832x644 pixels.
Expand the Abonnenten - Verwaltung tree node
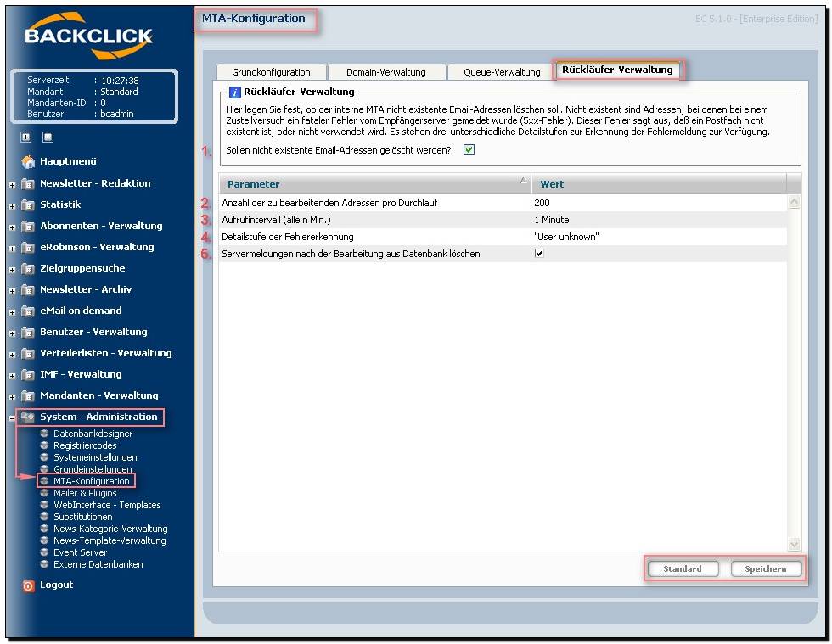point(12,227)
